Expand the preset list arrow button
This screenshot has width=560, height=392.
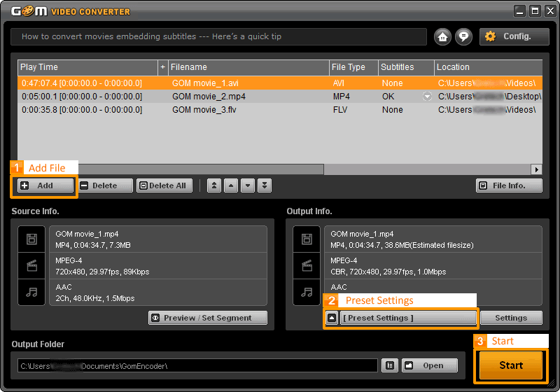click(x=332, y=318)
